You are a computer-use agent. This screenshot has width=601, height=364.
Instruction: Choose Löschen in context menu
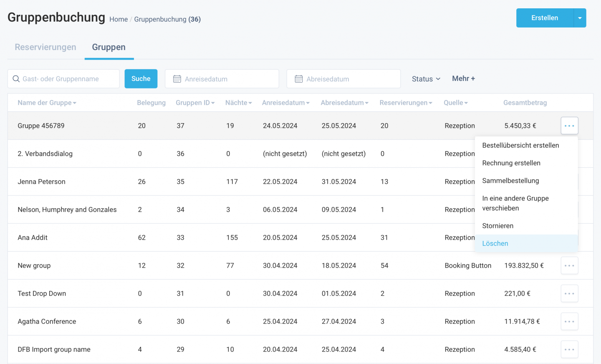526,243
